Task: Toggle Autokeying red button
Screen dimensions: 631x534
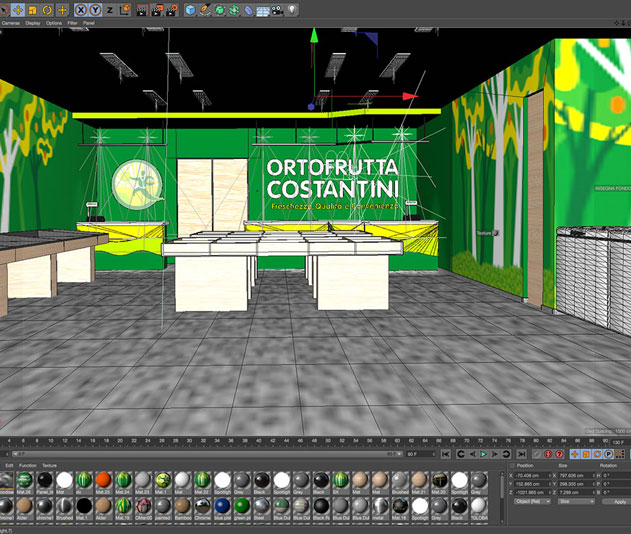Action: 548,454
